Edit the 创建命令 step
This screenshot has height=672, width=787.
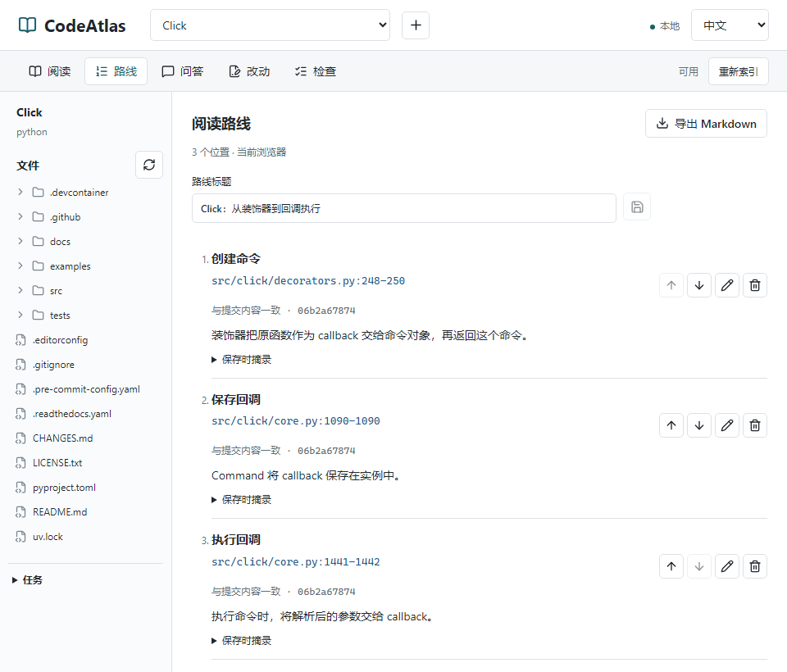(727, 285)
